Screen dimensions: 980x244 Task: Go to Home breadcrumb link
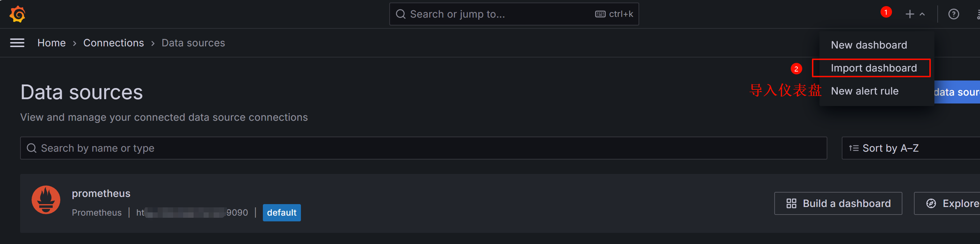click(x=51, y=43)
